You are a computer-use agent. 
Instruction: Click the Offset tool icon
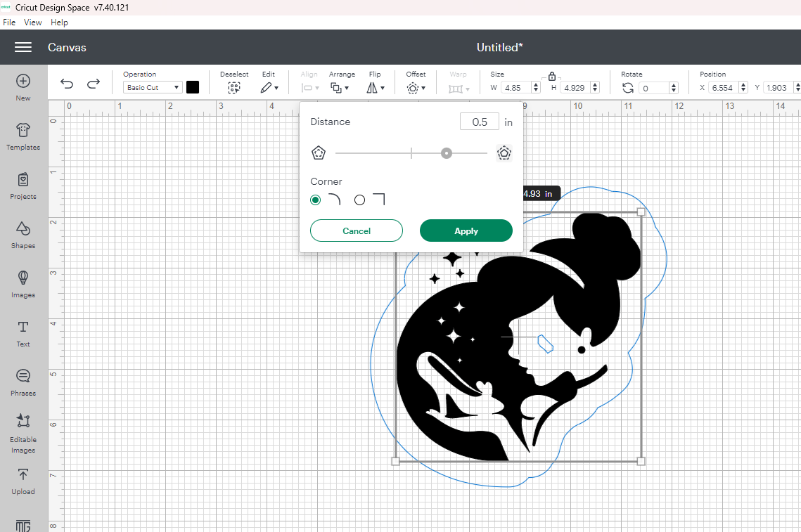412,88
